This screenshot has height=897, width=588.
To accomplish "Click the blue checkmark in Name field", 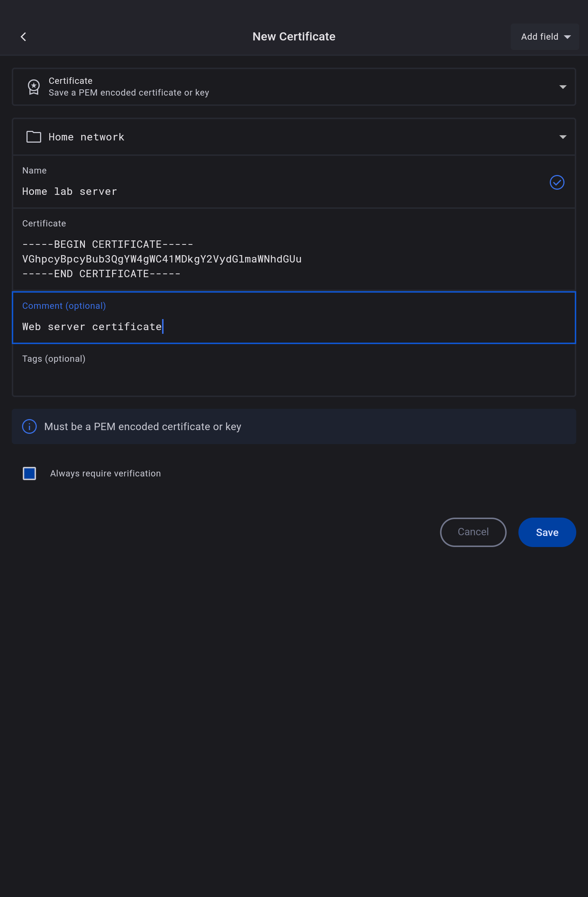I will coord(556,182).
